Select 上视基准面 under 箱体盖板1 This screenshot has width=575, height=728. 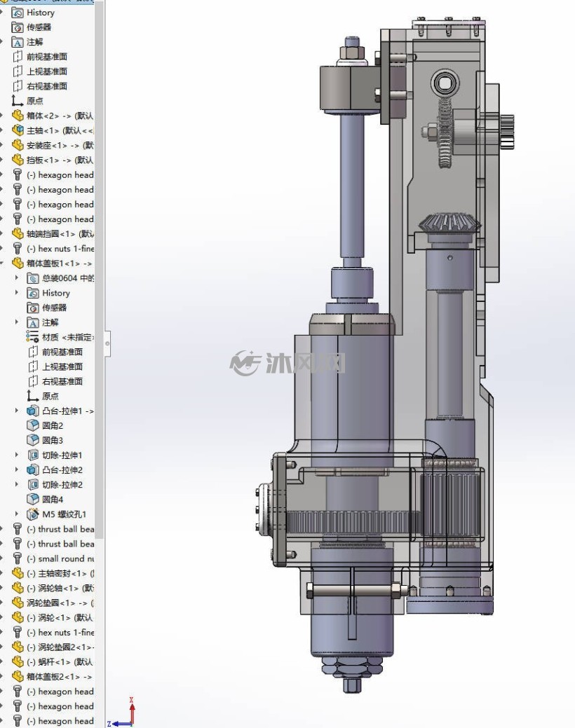[x=62, y=366]
